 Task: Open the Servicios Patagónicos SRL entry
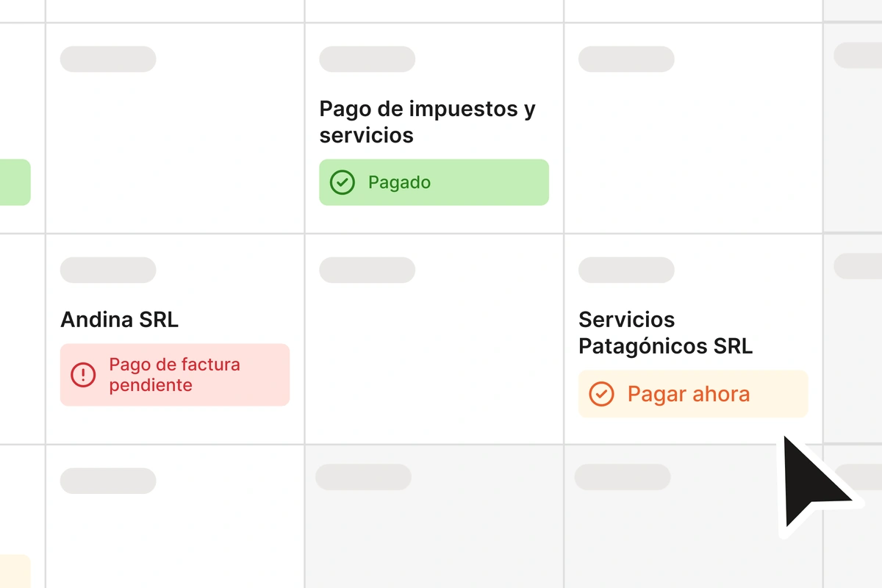tap(665, 333)
